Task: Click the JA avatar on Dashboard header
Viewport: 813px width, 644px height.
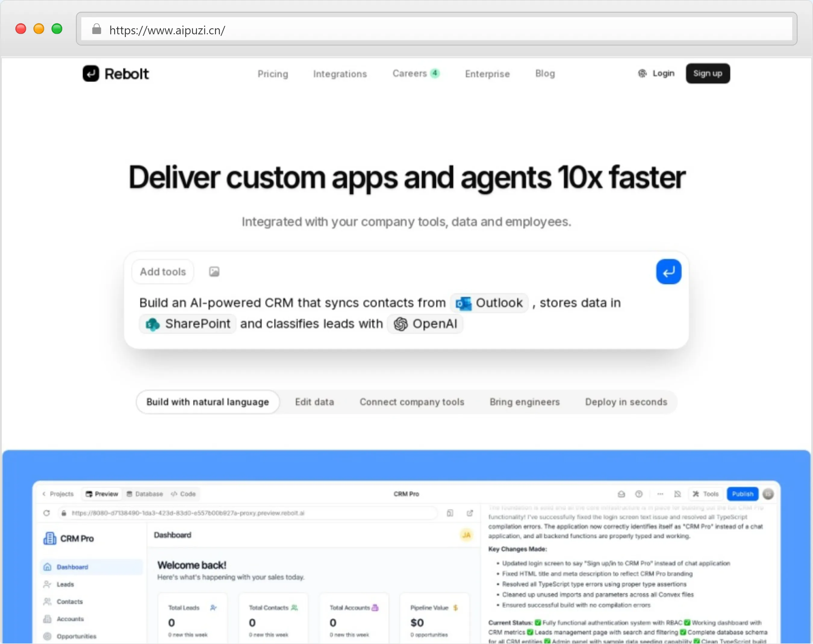Action: (466, 535)
